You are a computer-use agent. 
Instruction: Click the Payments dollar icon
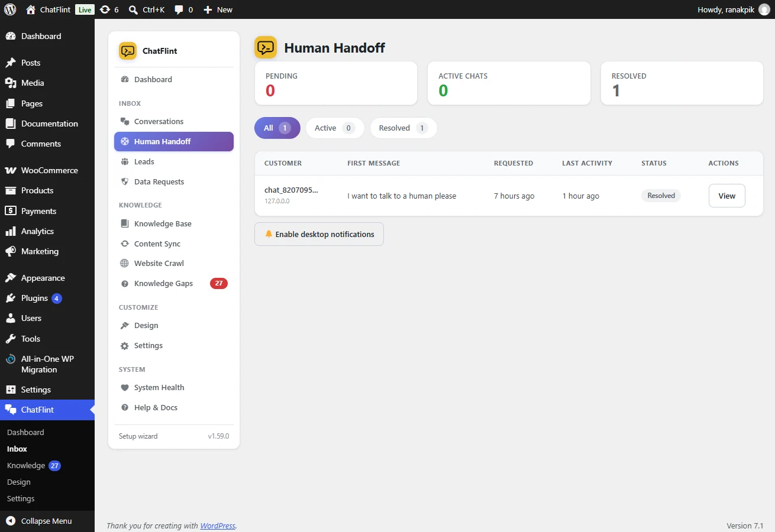(x=11, y=211)
